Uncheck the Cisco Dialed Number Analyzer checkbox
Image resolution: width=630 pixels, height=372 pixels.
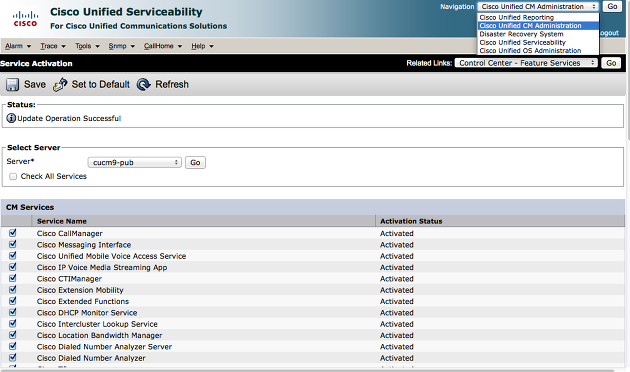pyautogui.click(x=13, y=357)
